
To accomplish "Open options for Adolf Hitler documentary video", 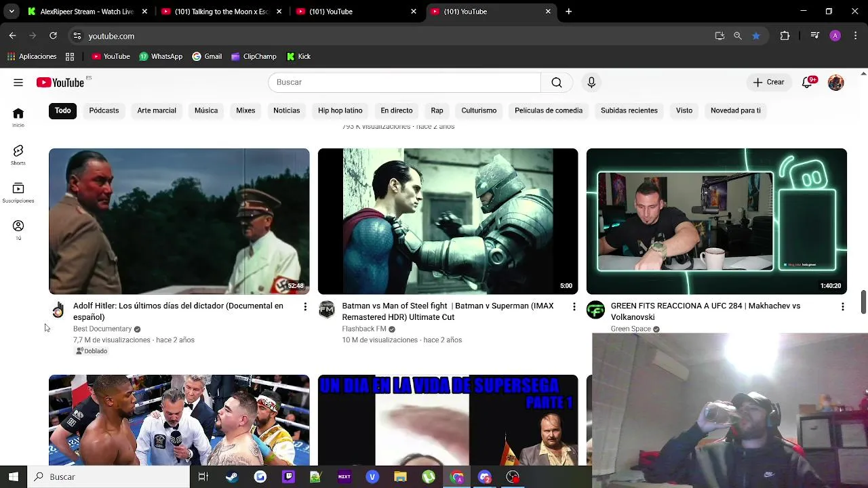I will click(x=305, y=307).
